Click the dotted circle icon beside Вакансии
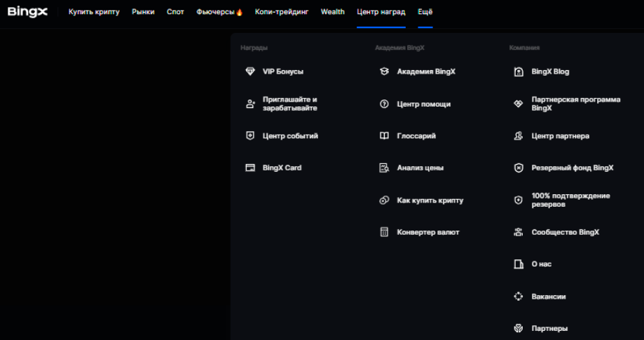This screenshot has height=340, width=644. click(x=519, y=296)
